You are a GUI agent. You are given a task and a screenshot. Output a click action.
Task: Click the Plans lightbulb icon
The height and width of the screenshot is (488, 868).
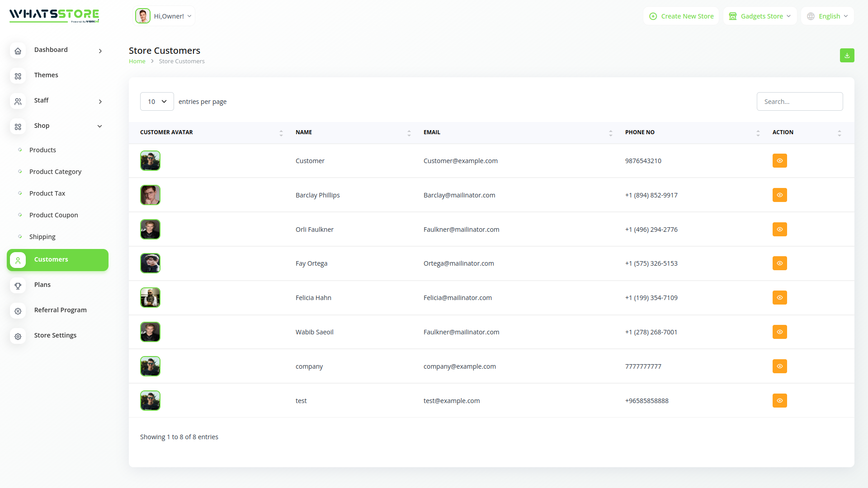click(x=18, y=286)
